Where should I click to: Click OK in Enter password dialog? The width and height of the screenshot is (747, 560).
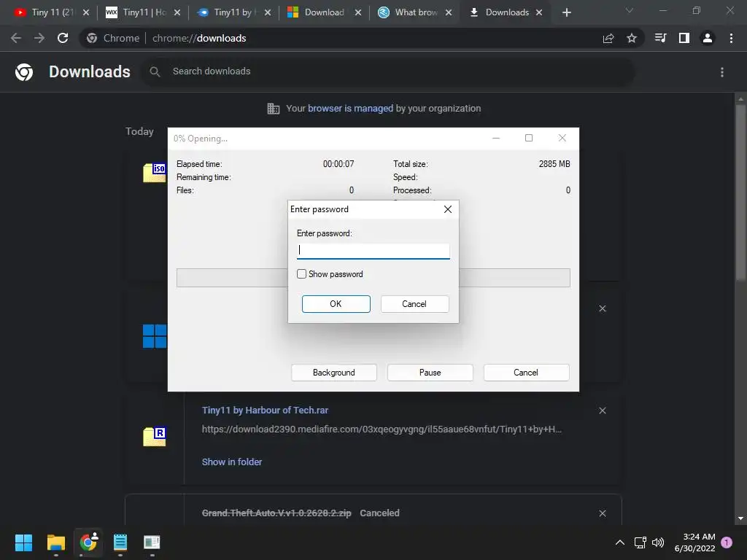pyautogui.click(x=336, y=304)
